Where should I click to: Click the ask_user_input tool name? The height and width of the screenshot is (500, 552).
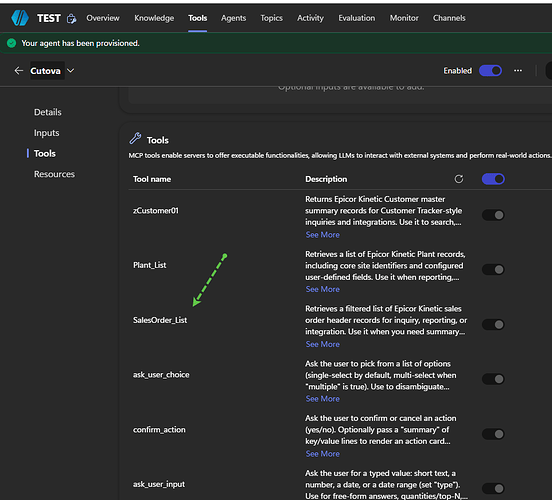(159, 484)
